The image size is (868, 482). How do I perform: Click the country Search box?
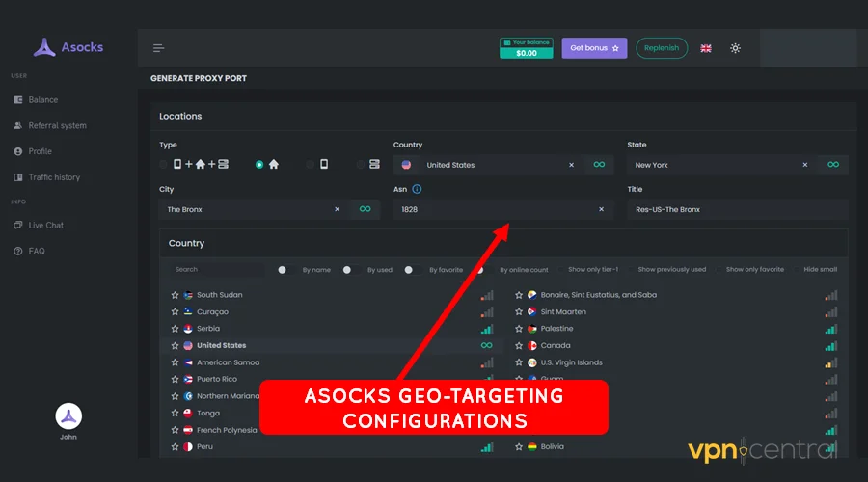217,270
